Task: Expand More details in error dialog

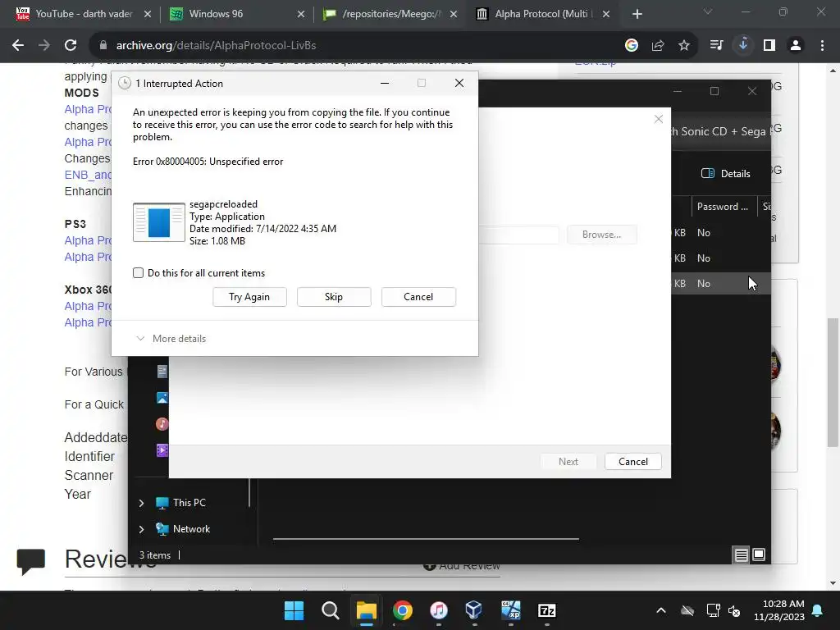Action: click(x=171, y=339)
